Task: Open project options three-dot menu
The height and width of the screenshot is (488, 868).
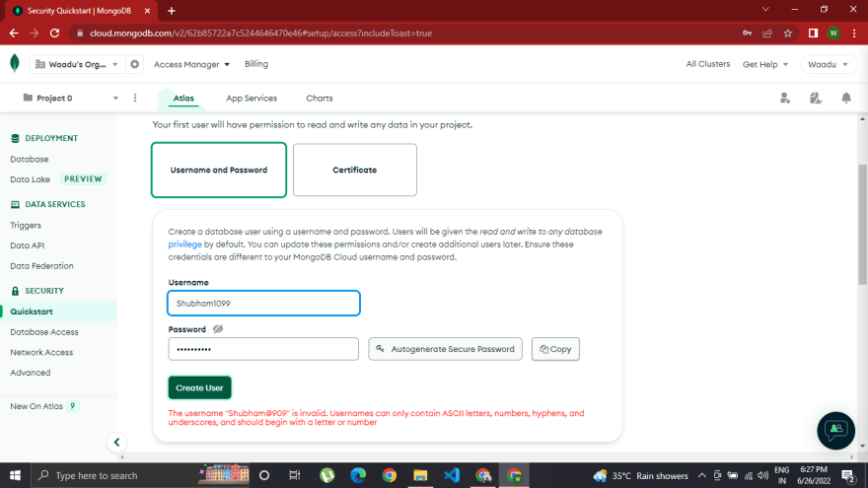Action: click(x=135, y=98)
